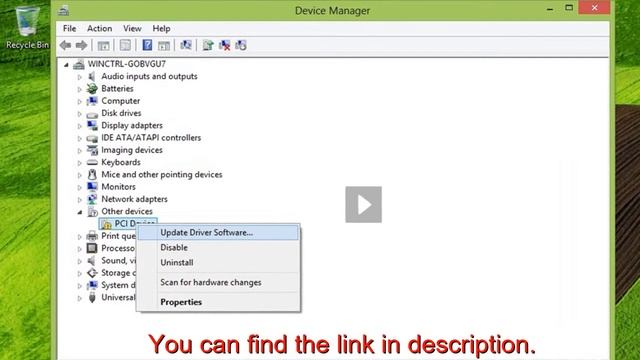This screenshot has width=640, height=360.
Task: Choose Disable from the context menu
Action: coord(218,247)
